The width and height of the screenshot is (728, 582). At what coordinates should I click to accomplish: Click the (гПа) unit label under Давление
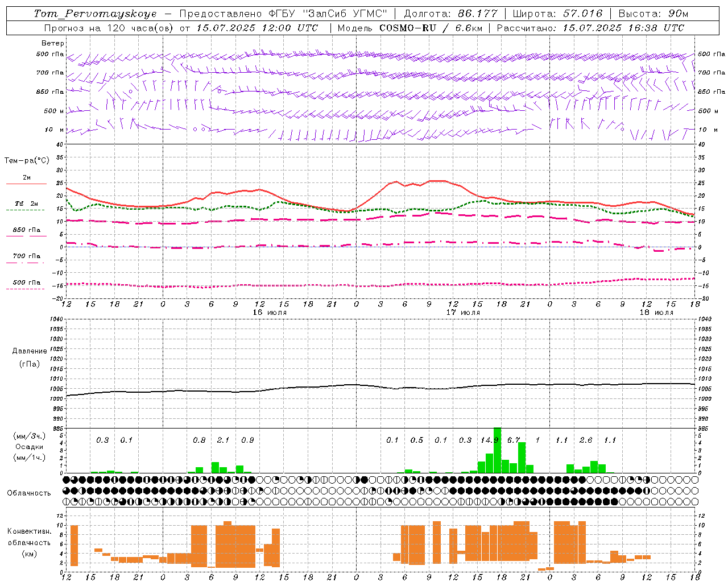(x=30, y=364)
